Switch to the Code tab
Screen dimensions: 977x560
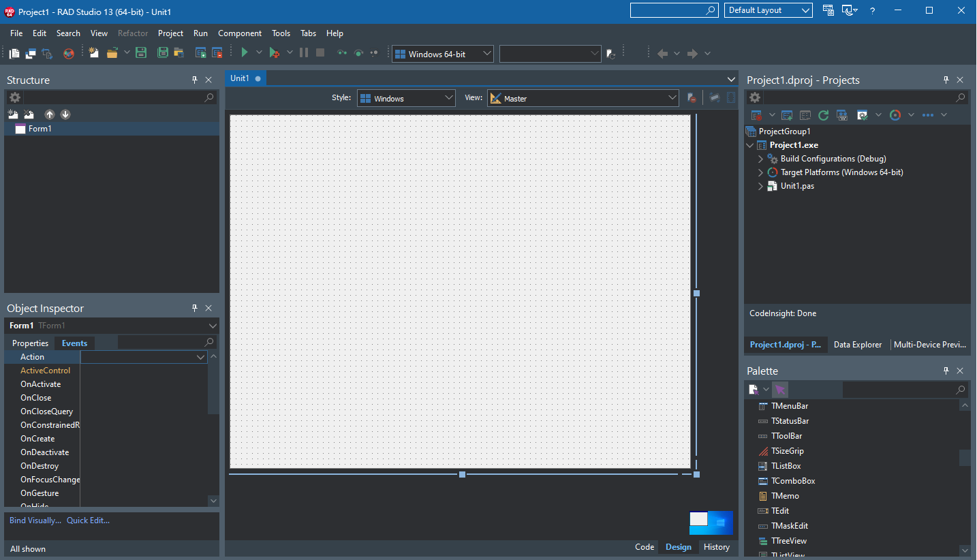point(645,547)
